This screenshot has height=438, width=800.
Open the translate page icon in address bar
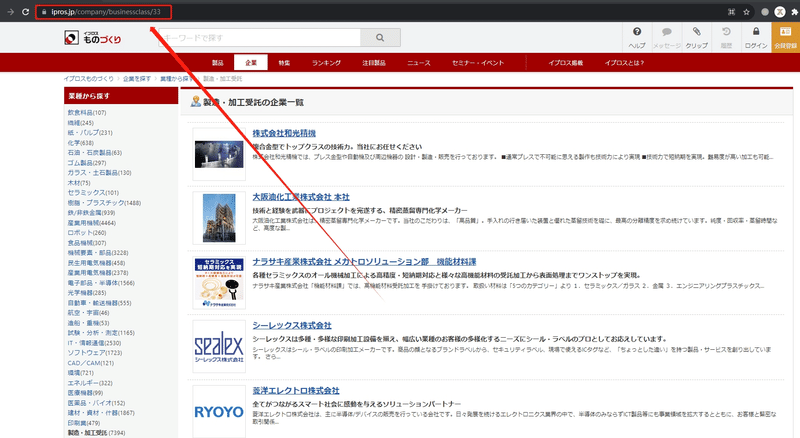coord(731,12)
